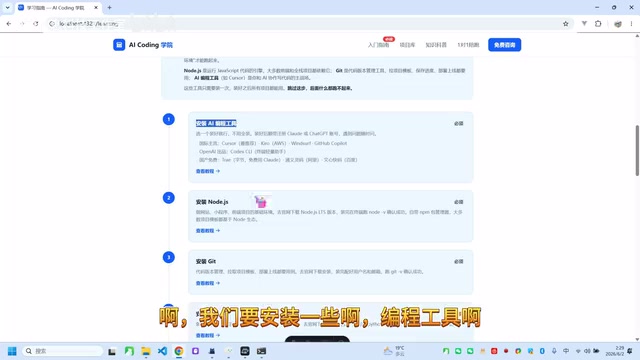This screenshot has height=360, width=640.
Task: Click the AI Coding 学院 logo icon
Action: click(119, 44)
